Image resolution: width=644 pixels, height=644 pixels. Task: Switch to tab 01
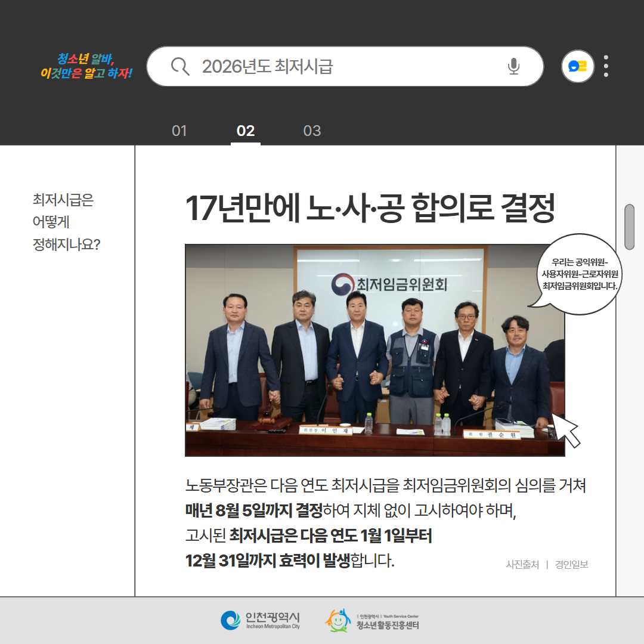coord(179,131)
